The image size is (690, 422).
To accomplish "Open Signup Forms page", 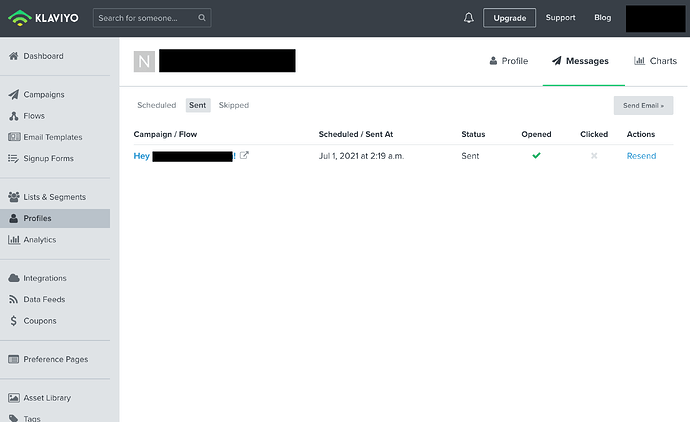I will (x=48, y=158).
